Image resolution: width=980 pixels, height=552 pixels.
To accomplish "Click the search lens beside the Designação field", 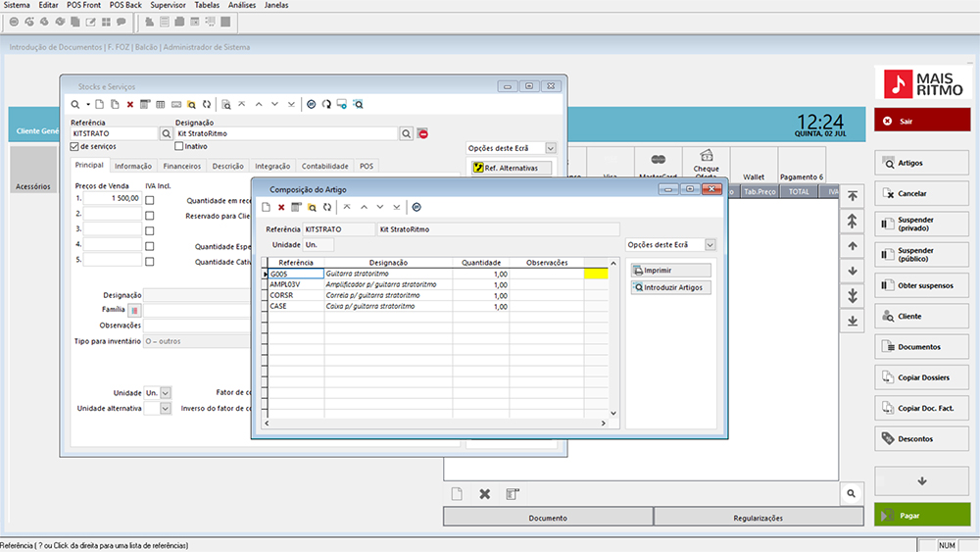I will click(407, 133).
